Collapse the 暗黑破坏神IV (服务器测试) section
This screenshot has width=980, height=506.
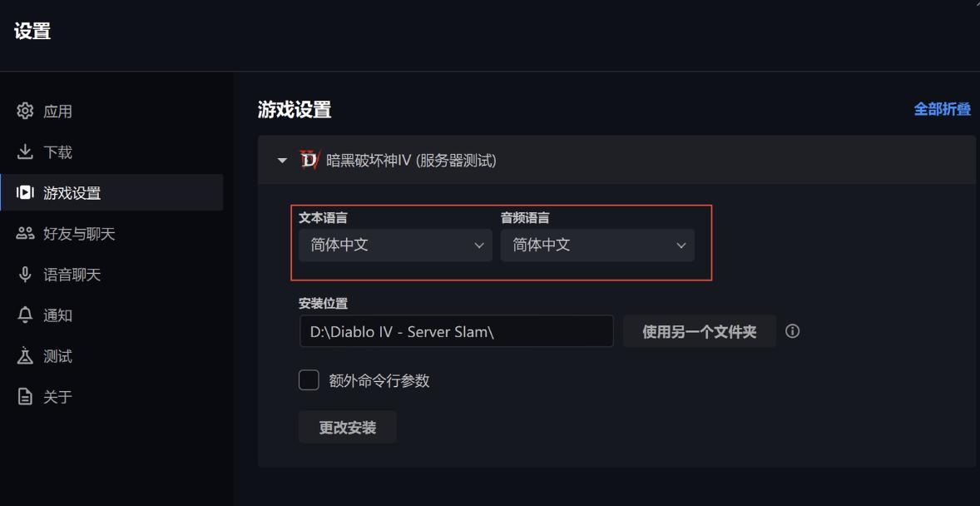[x=282, y=159]
